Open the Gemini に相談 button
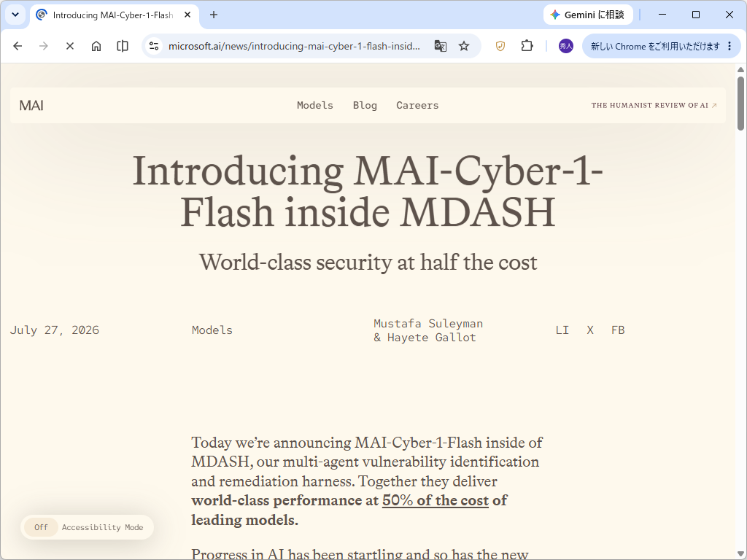This screenshot has height=560, width=747. click(x=588, y=15)
